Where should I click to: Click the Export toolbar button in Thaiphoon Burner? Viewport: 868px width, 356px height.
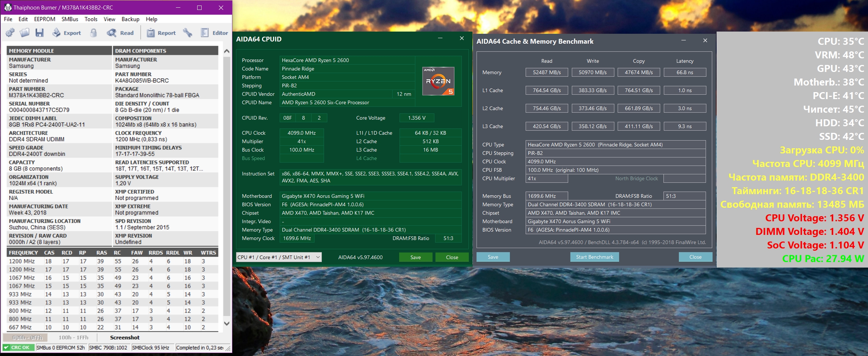(66, 33)
